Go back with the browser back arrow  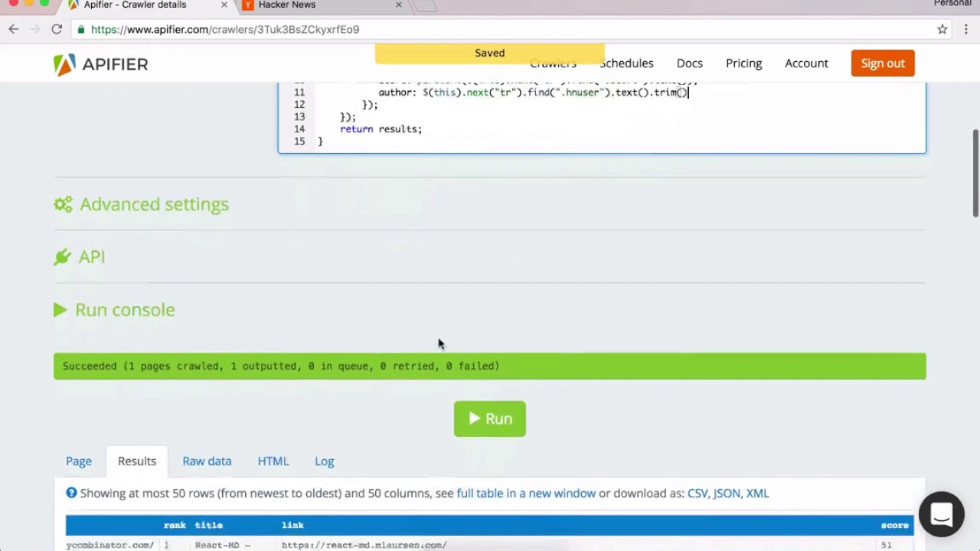(x=14, y=29)
